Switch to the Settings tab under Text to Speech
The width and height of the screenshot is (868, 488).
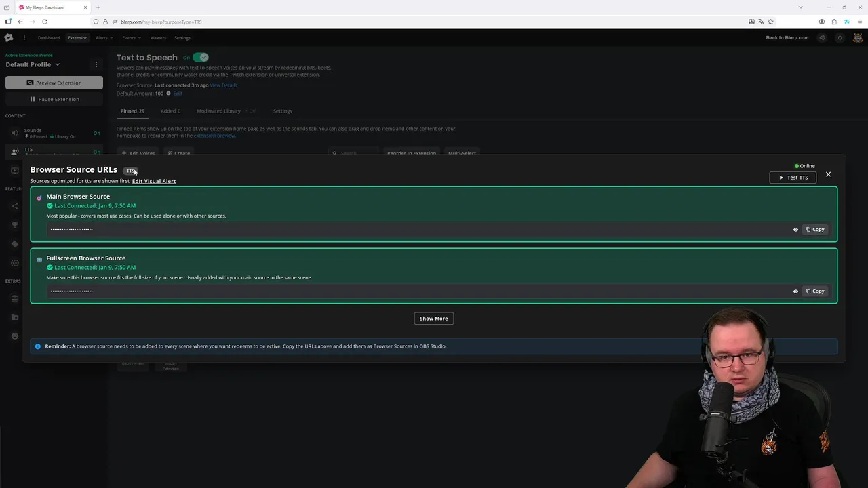(x=282, y=111)
